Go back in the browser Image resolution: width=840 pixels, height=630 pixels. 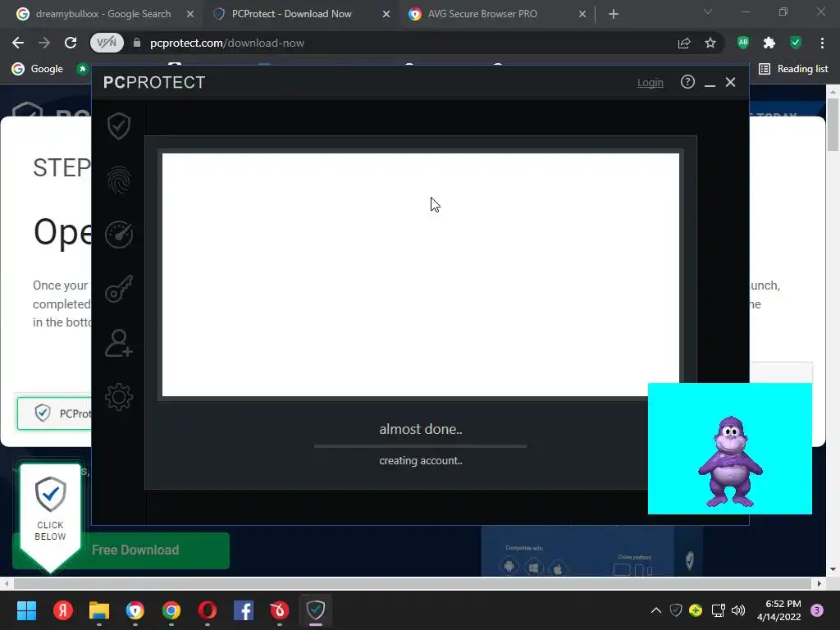(x=18, y=43)
